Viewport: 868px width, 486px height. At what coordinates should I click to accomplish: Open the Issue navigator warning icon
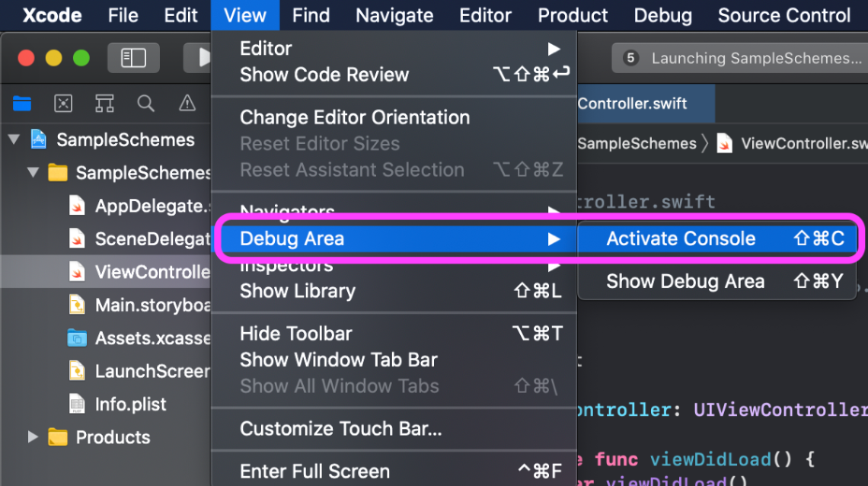click(187, 104)
